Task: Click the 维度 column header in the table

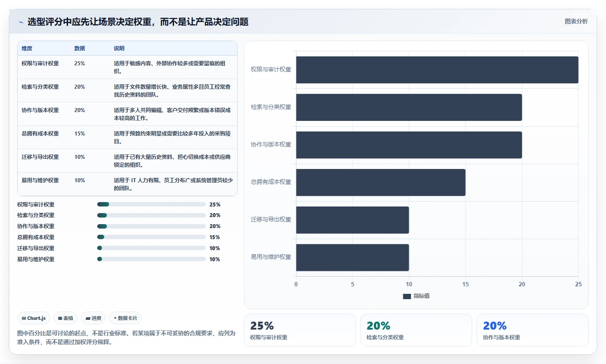Action: (27, 48)
